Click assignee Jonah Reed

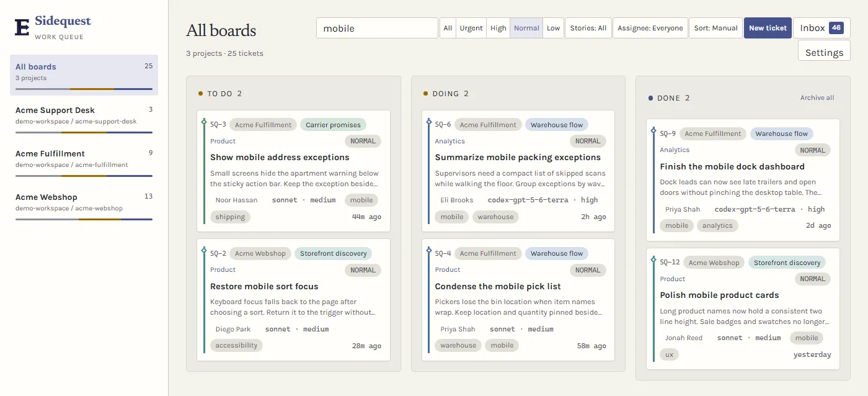point(684,338)
